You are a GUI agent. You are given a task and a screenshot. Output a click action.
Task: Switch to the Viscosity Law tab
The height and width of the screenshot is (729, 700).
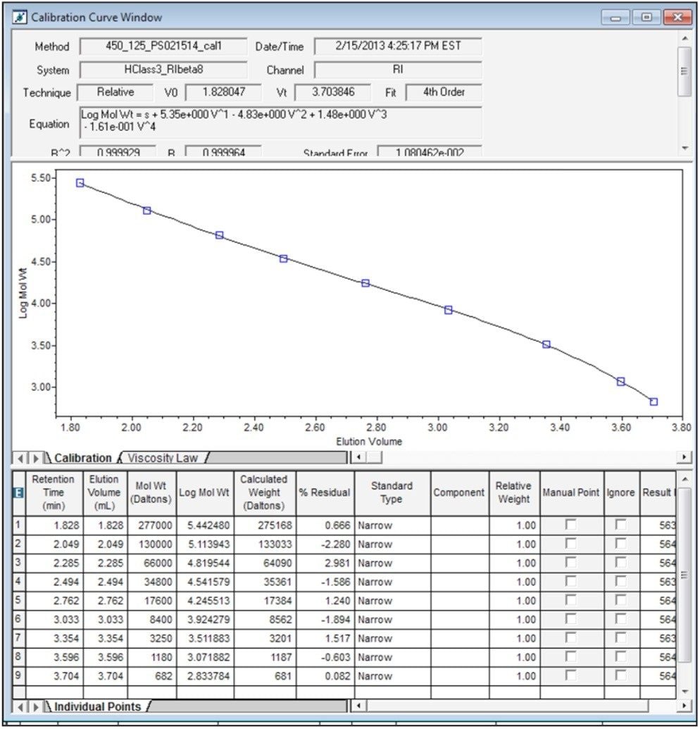(x=163, y=458)
